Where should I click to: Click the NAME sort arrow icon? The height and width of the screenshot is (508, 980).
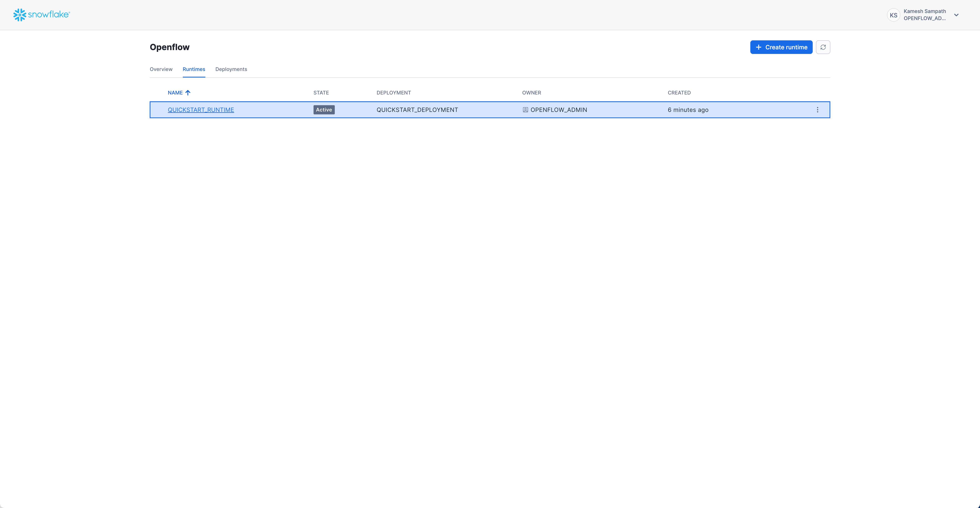[188, 92]
